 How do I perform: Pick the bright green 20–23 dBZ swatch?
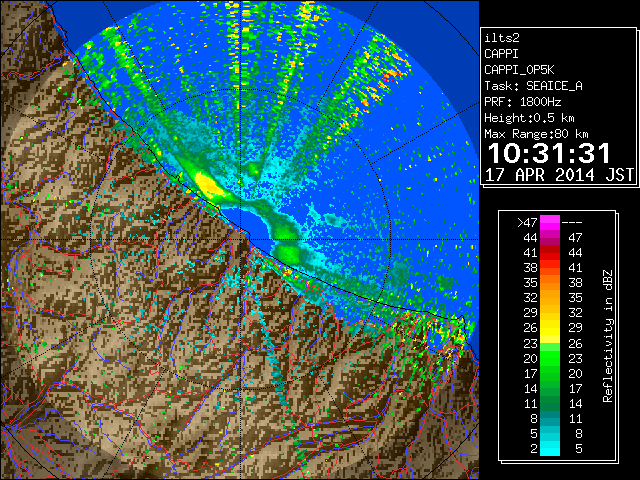(550, 358)
